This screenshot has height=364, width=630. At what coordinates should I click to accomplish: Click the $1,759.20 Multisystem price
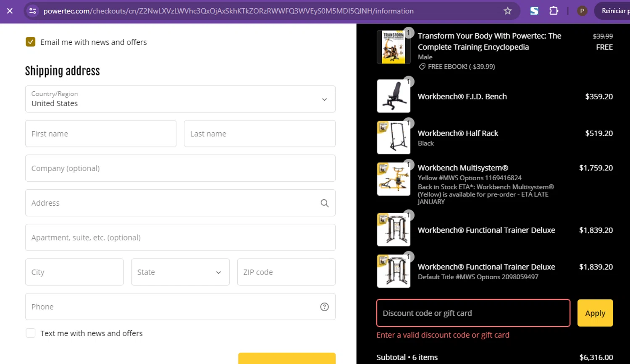coord(596,168)
